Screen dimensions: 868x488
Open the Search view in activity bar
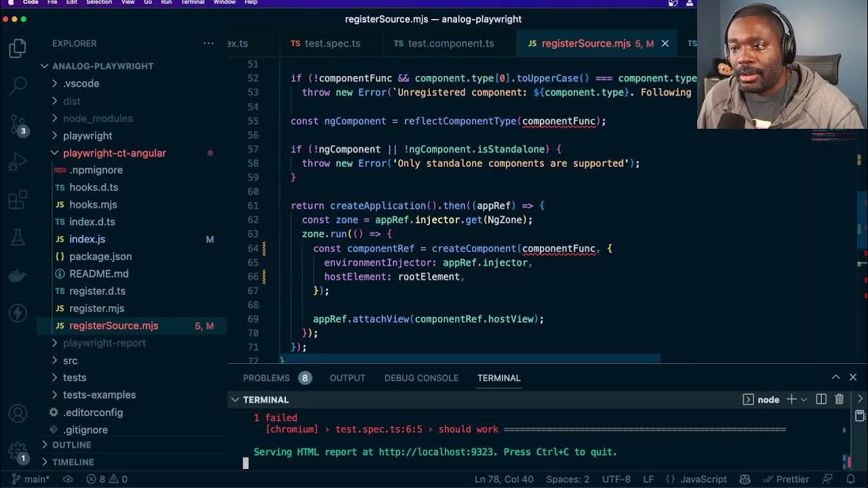click(x=18, y=85)
